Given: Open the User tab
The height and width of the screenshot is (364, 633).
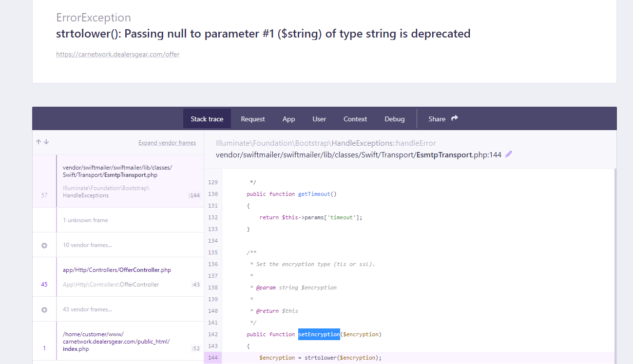Looking at the screenshot, I should coord(319,119).
